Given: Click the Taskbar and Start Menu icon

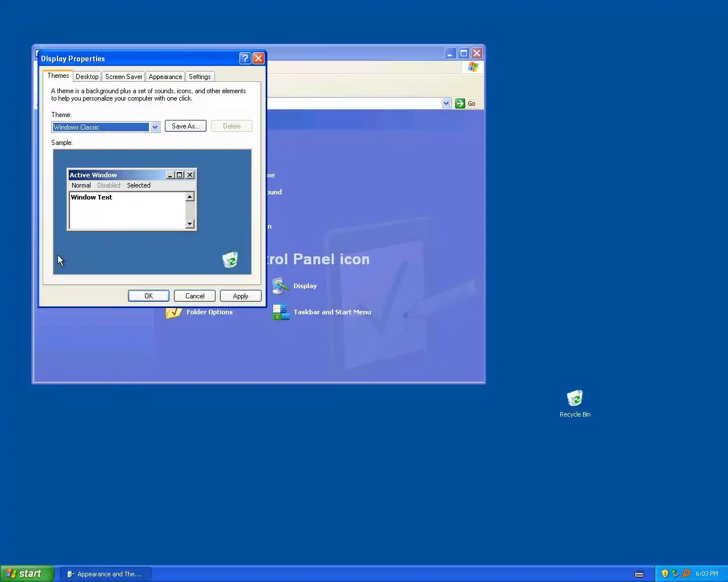Looking at the screenshot, I should (x=280, y=312).
